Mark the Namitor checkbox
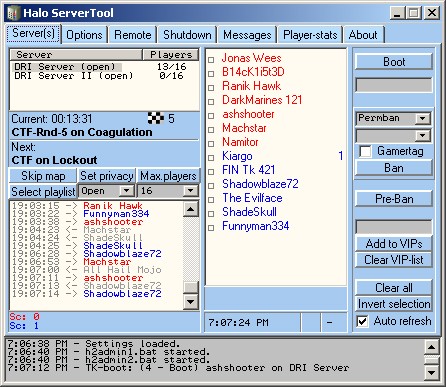 (x=211, y=144)
